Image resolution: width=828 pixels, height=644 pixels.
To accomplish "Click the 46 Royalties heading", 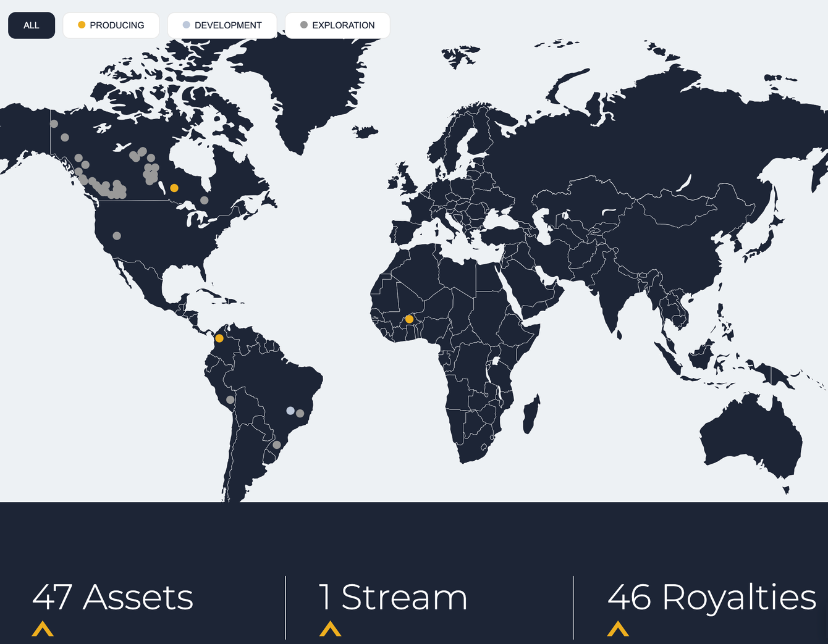I will tap(712, 597).
